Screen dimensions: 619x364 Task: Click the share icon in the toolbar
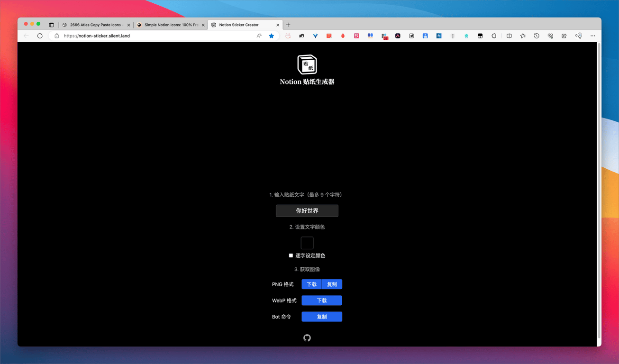[564, 36]
